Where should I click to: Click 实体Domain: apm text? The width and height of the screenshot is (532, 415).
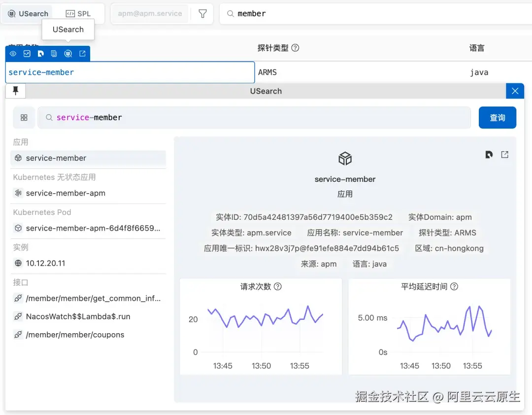point(440,217)
